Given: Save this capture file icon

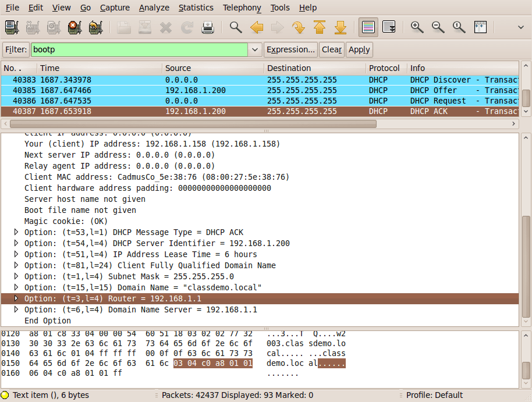Looking at the screenshot, I should (145, 27).
